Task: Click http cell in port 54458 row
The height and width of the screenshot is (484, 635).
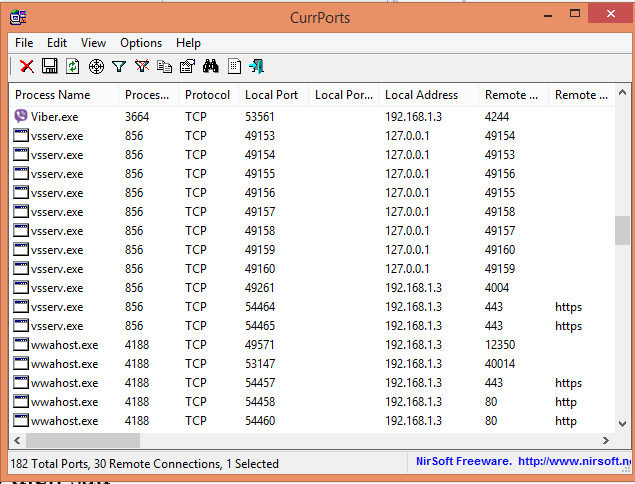Action: (566, 402)
